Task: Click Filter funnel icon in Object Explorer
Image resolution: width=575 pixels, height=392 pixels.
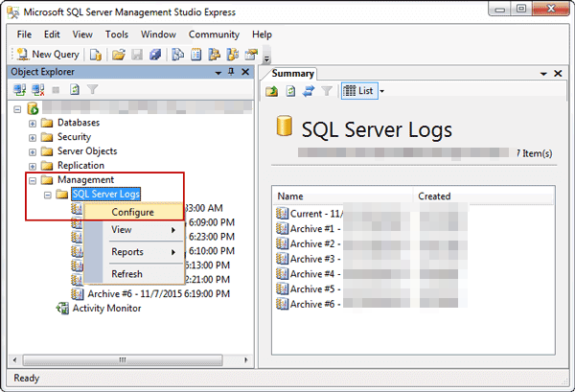Action: tap(92, 89)
